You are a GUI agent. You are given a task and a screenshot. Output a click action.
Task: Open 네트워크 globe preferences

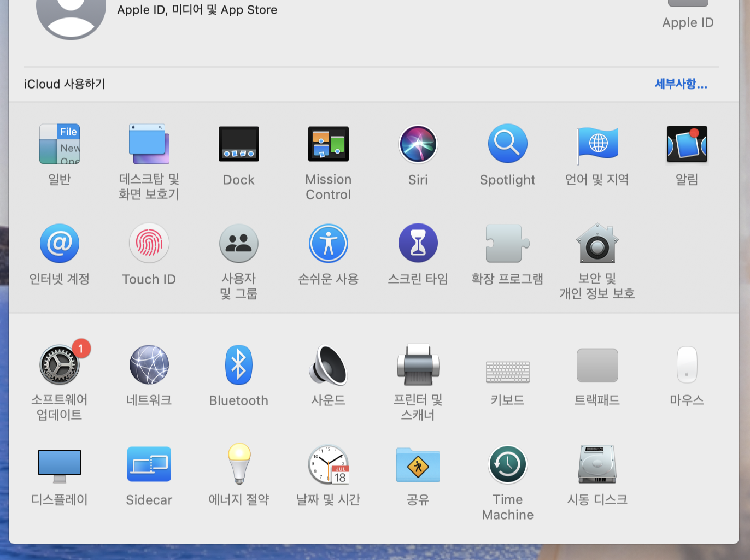click(x=149, y=365)
